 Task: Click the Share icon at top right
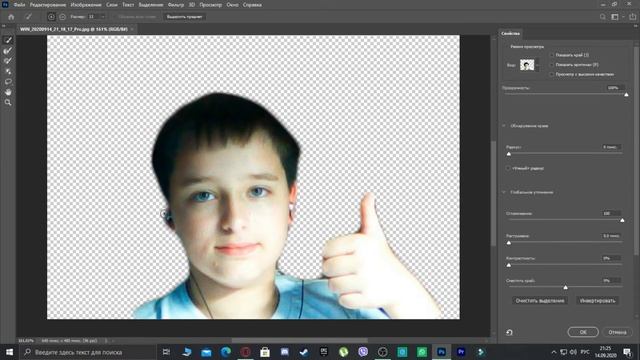pos(633,17)
